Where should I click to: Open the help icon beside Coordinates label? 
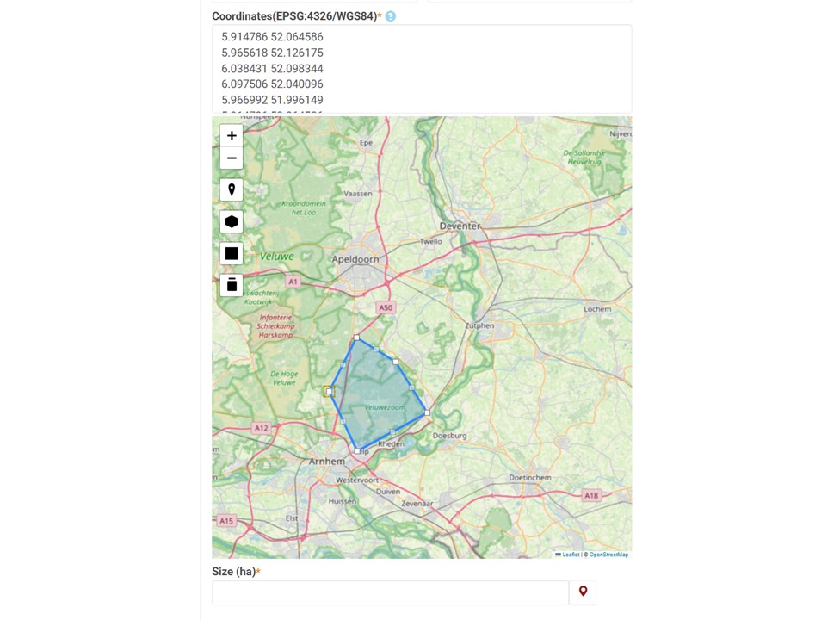(x=391, y=16)
